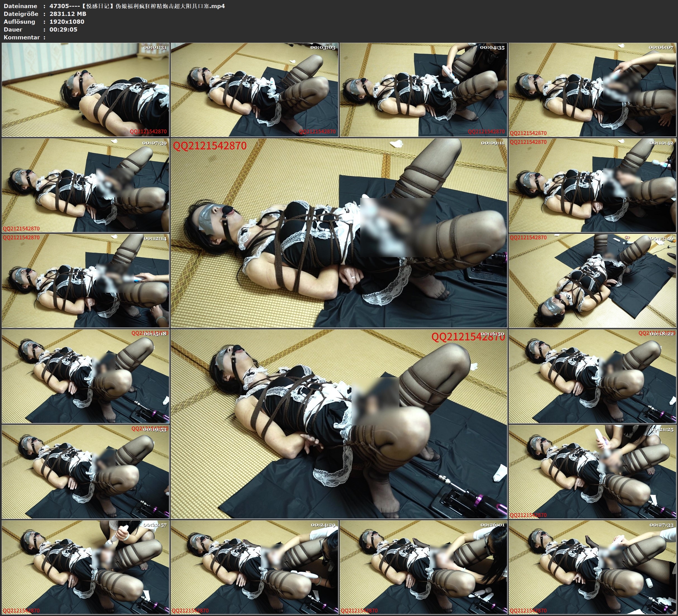Click the thumbnail timestamped 00:01:31
Screen dimensions: 678x616
pyautogui.click(x=85, y=90)
